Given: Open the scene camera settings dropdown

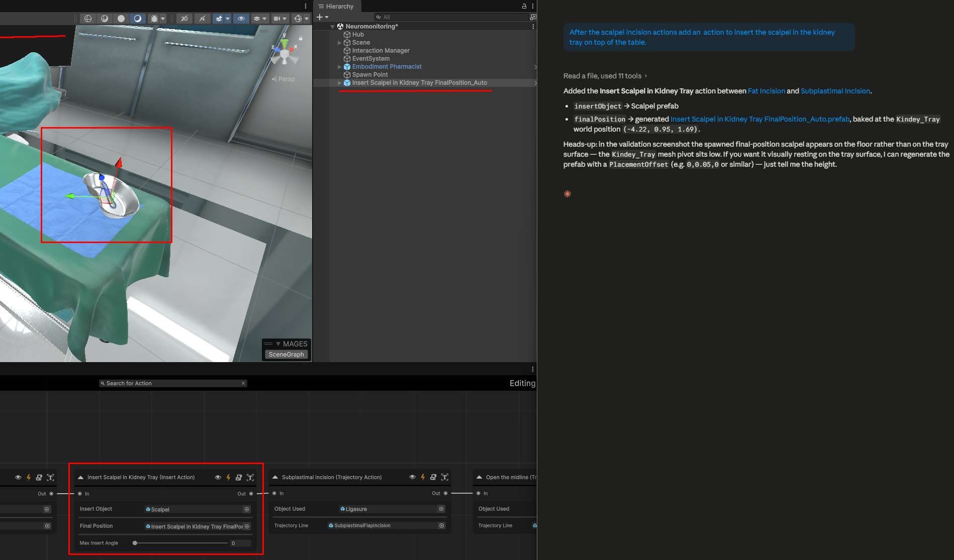Looking at the screenshot, I should coord(279,19).
